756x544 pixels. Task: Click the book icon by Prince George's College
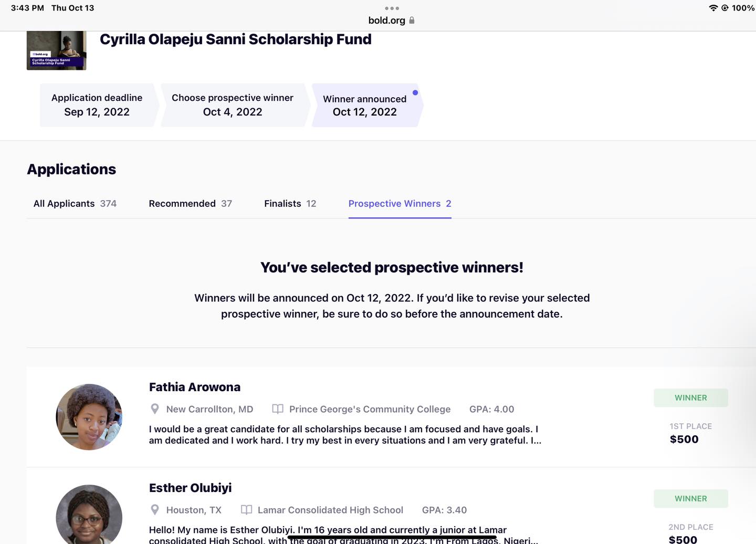[x=278, y=409]
